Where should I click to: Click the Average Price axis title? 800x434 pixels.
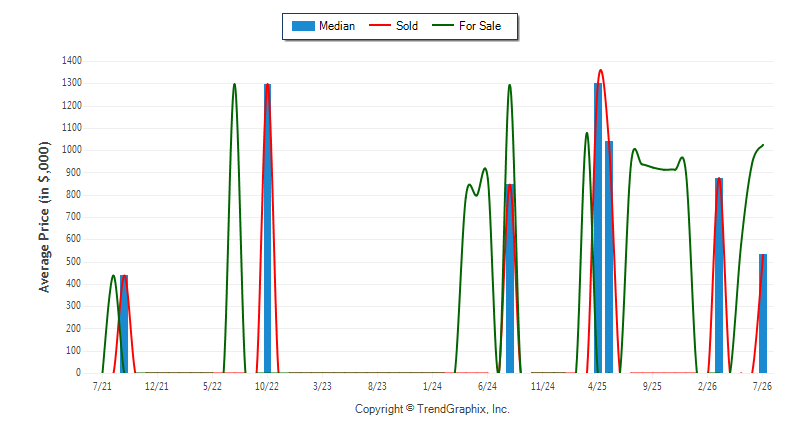tap(44, 217)
